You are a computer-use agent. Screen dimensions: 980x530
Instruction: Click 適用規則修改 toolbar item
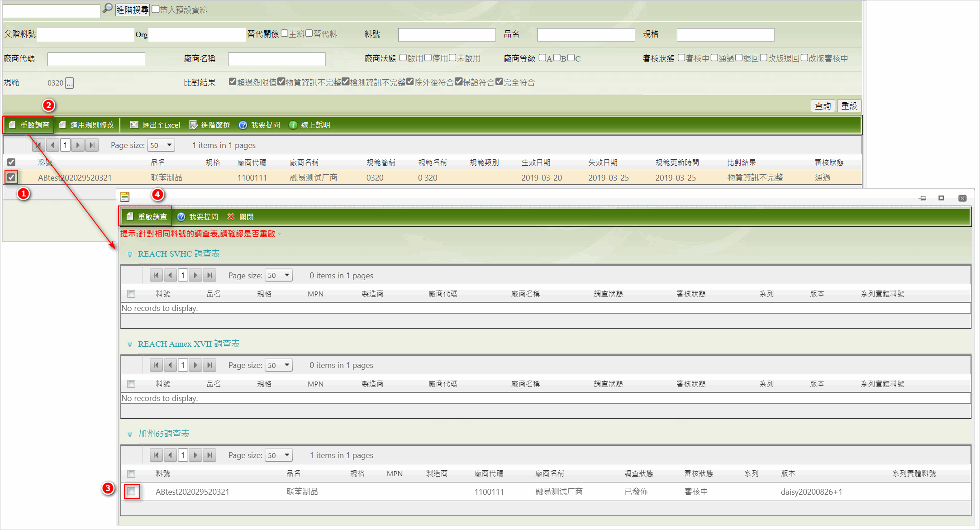point(87,125)
